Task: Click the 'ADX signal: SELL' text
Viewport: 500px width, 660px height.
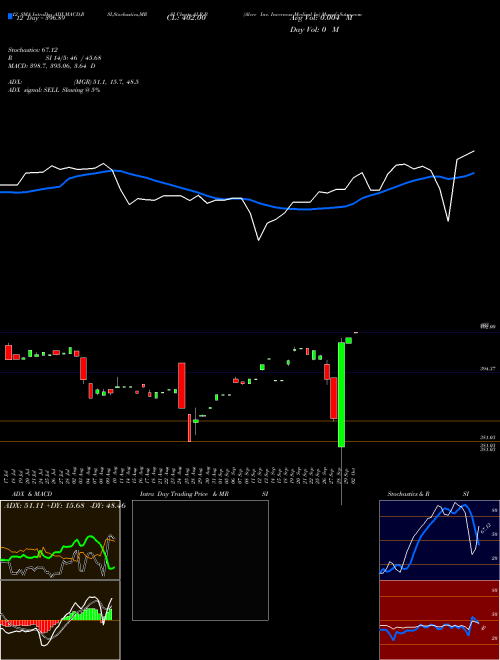Action: coord(34,90)
